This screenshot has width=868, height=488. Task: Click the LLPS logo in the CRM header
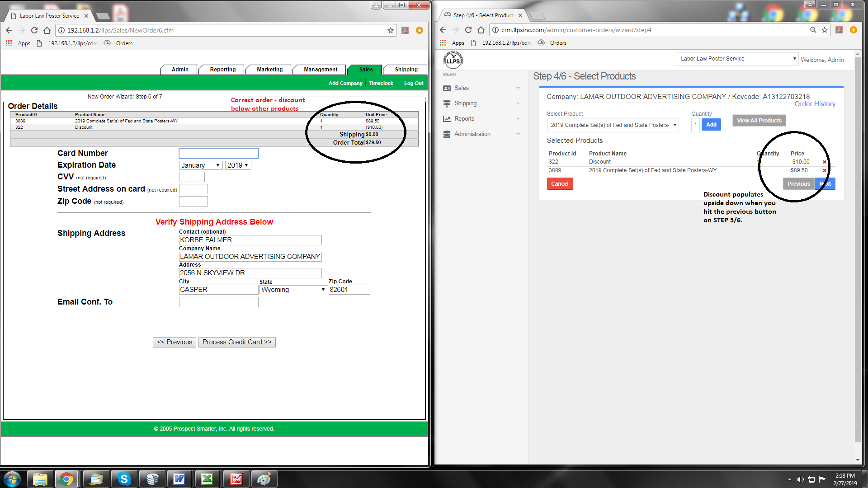point(453,60)
